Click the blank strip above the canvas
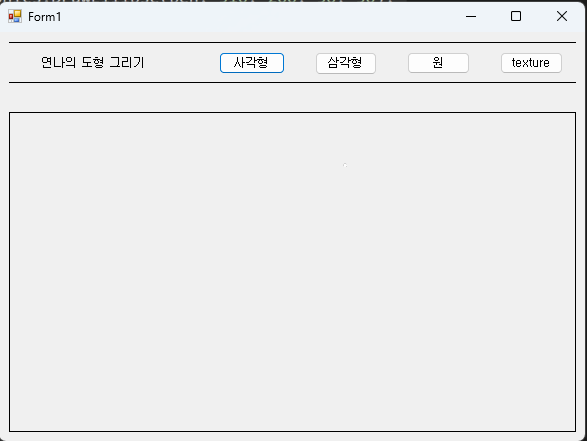This screenshot has height=441, width=587. [x=292, y=97]
